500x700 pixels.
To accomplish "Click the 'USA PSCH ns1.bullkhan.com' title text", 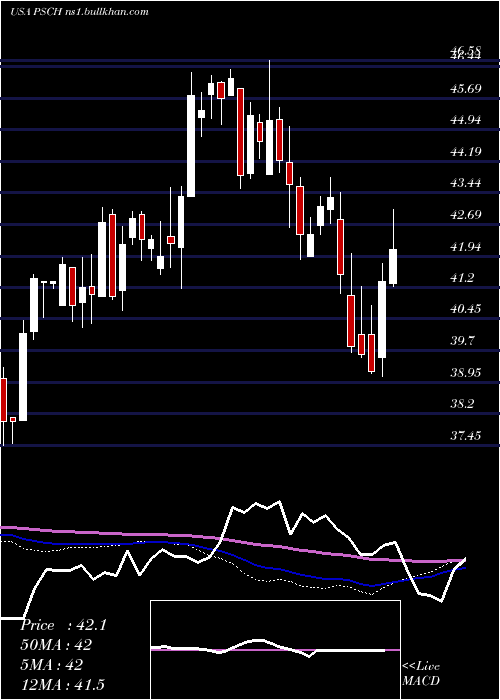I will [79, 12].
